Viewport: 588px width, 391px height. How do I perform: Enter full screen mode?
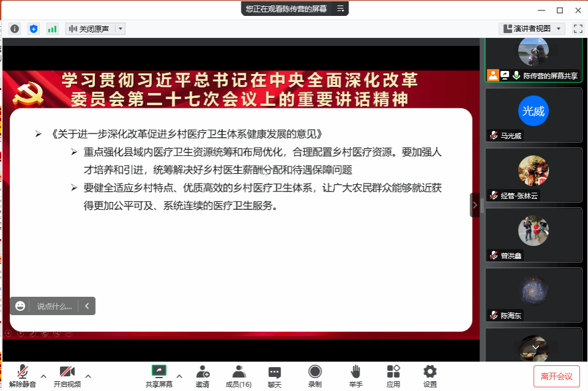point(578,29)
